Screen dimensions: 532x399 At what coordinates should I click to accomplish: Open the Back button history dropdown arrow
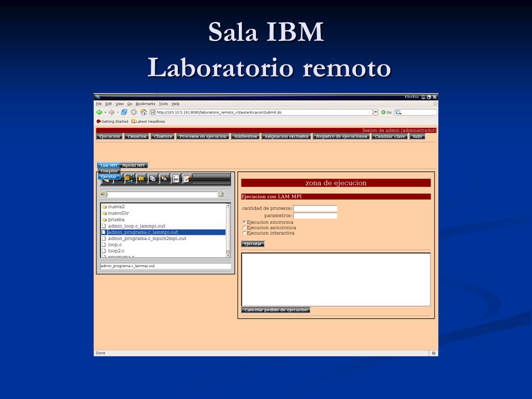click(105, 112)
